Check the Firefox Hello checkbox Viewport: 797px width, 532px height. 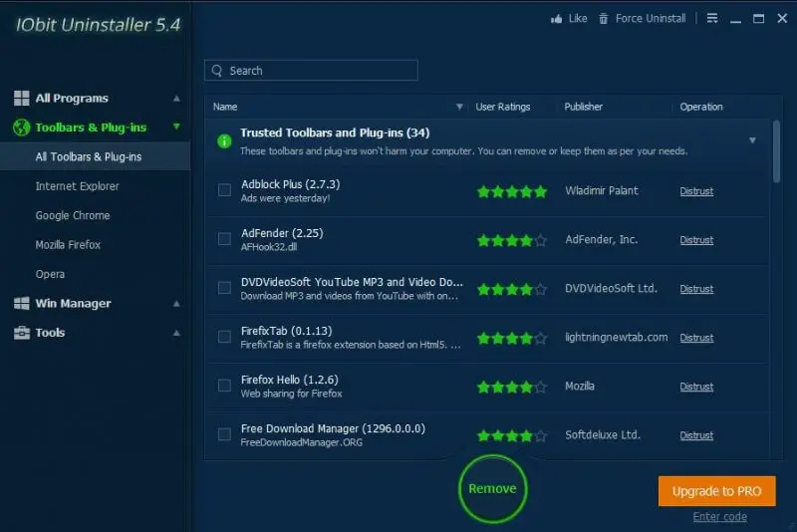click(x=224, y=386)
